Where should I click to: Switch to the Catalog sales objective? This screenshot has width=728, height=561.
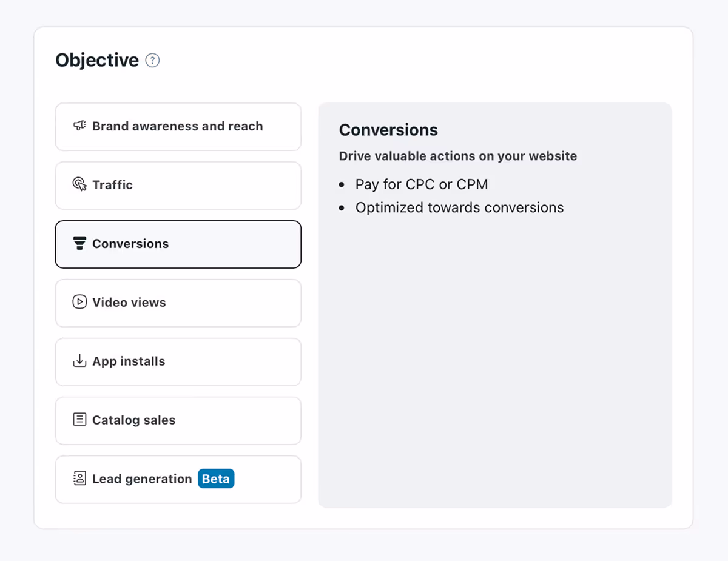[x=178, y=420]
